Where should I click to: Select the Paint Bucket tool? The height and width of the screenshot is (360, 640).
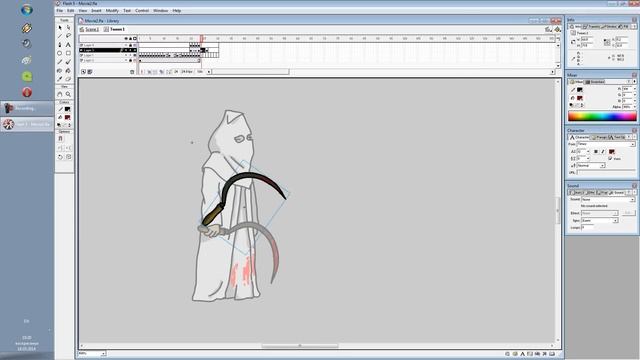(x=68, y=70)
